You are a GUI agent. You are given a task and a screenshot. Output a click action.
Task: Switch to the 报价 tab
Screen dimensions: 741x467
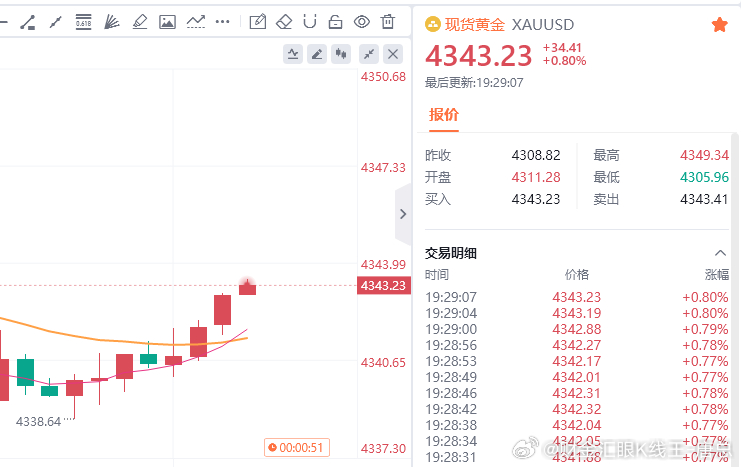click(x=444, y=115)
